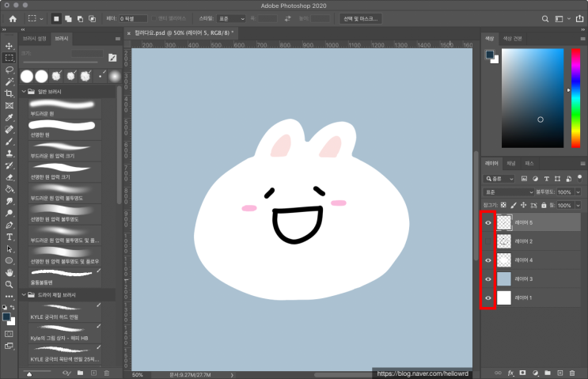Select the Healing Brush tool

(9, 130)
